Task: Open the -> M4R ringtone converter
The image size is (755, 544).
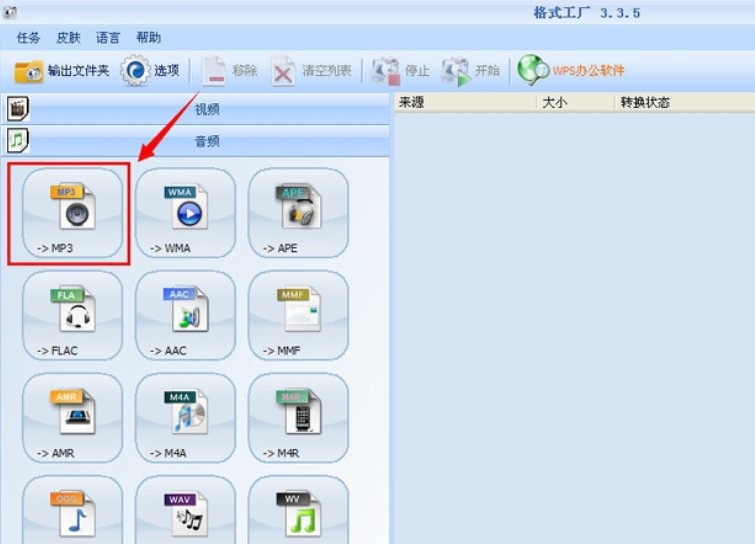Action: click(299, 418)
